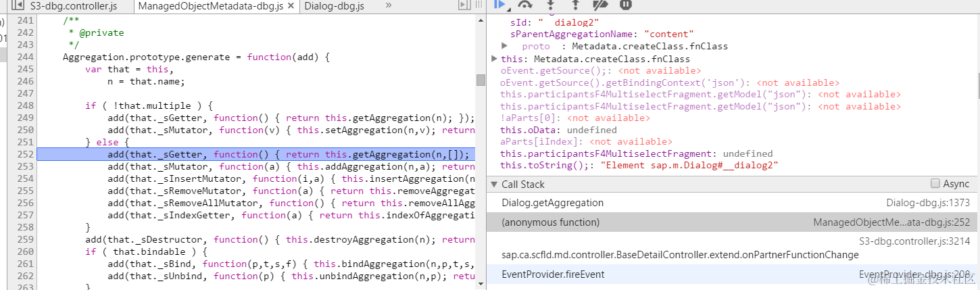Select the onPartnerFunctionChange stack frame

pyautogui.click(x=733, y=247)
